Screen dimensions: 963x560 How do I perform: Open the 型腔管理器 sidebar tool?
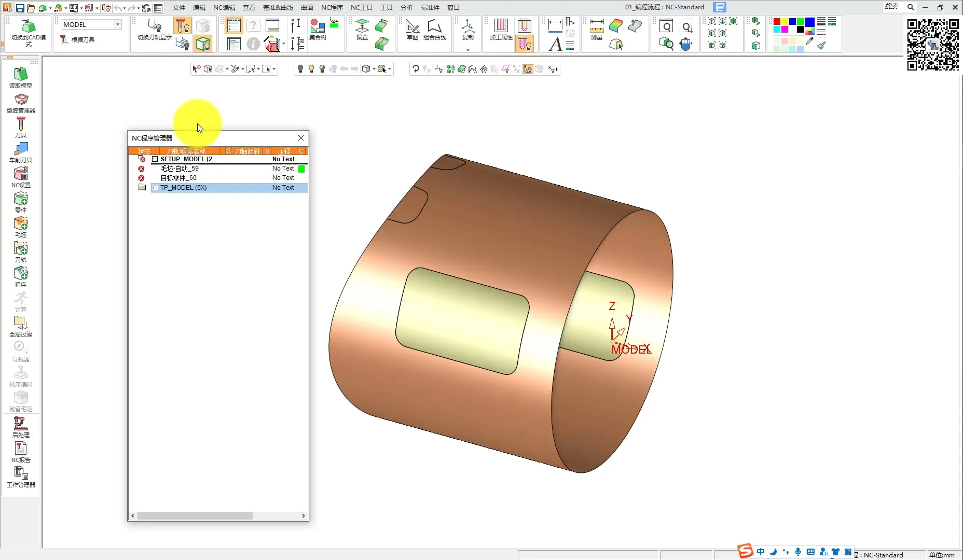[x=21, y=102]
